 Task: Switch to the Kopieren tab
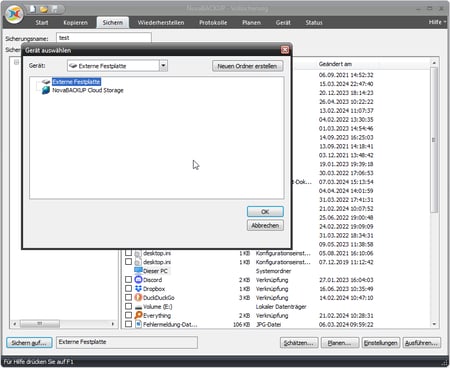coord(76,22)
